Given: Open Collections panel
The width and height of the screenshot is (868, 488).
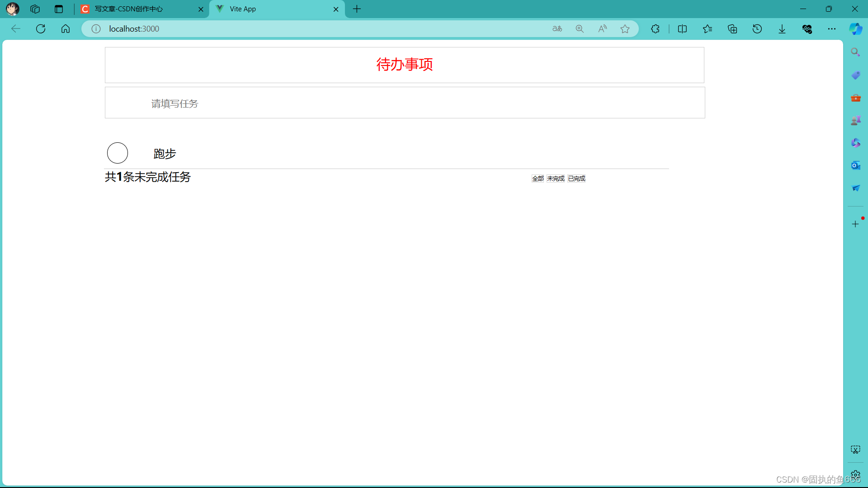Looking at the screenshot, I should tap(732, 29).
